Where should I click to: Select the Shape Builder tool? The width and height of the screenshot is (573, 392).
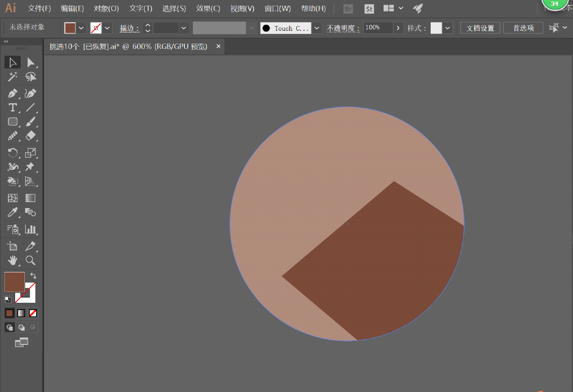(13, 181)
